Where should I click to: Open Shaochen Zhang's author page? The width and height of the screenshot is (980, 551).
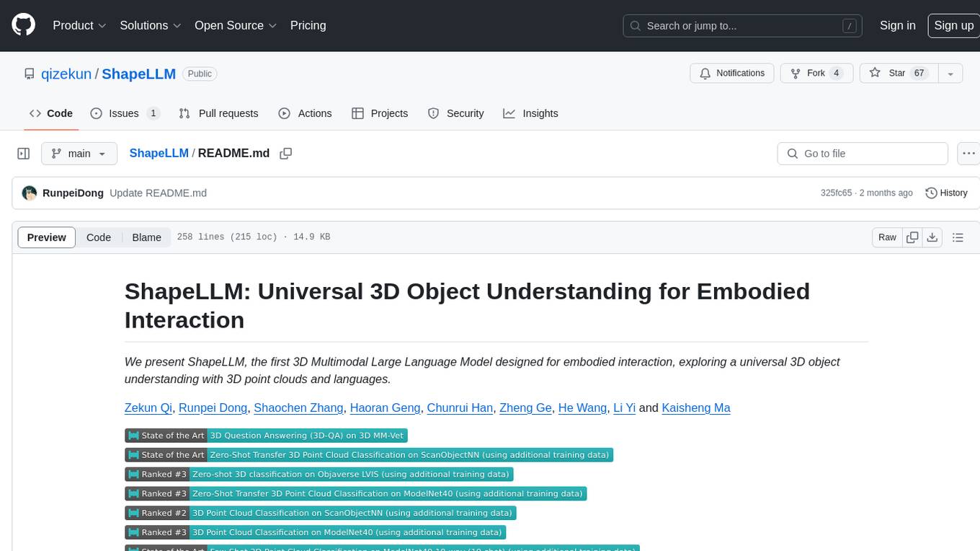click(x=298, y=407)
